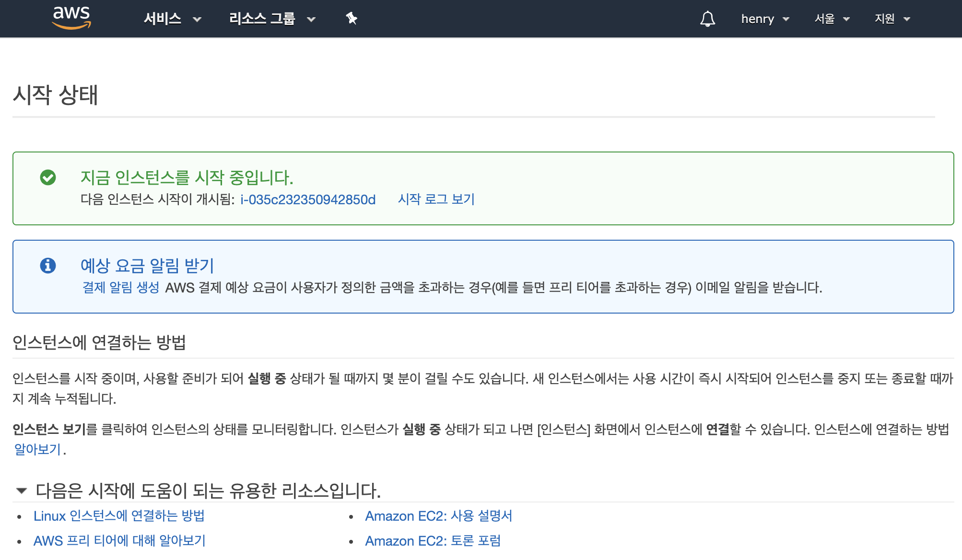Click the pin shortcut icon in navbar
Viewport: 962px width, 560px height.
(352, 19)
